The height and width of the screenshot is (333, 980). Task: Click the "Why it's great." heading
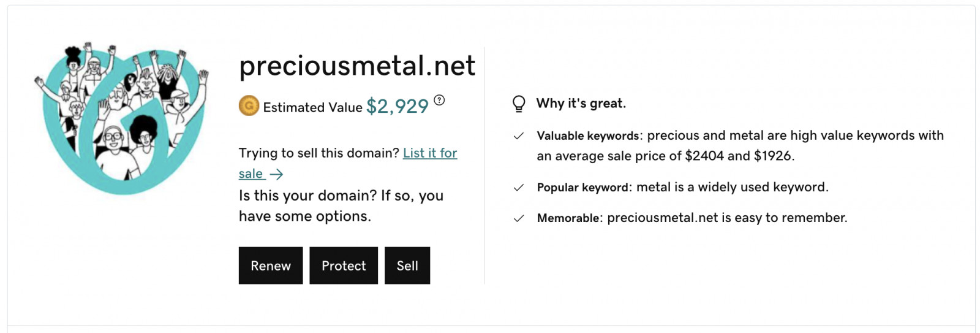(x=581, y=104)
